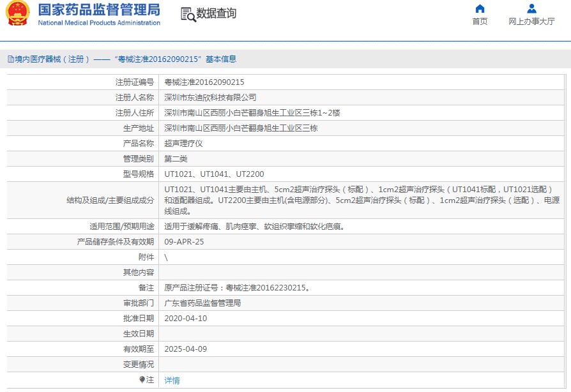Click registration number 粤械注准20162090215 in table

coord(204,82)
